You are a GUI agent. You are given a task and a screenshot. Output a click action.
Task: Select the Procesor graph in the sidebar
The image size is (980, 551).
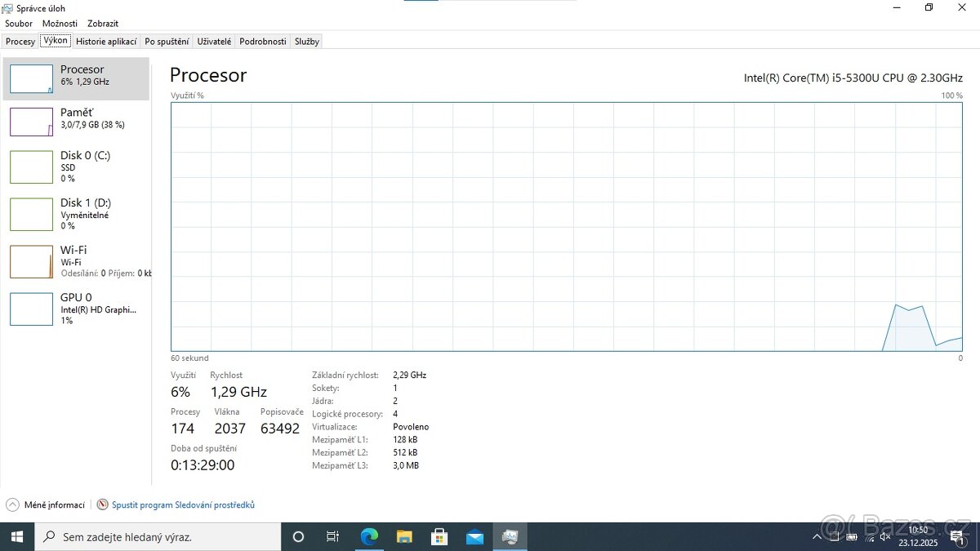click(78, 78)
